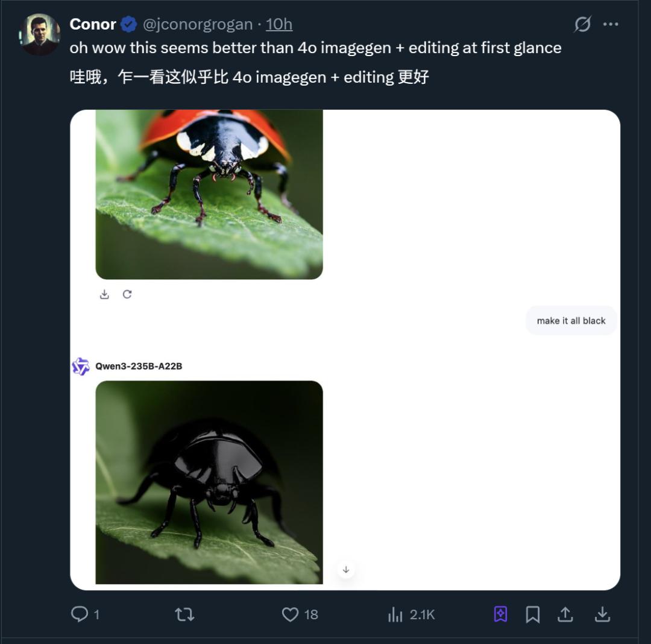This screenshot has height=644, width=651.
Task: Share the tweet via upload icon
Action: [x=565, y=614]
